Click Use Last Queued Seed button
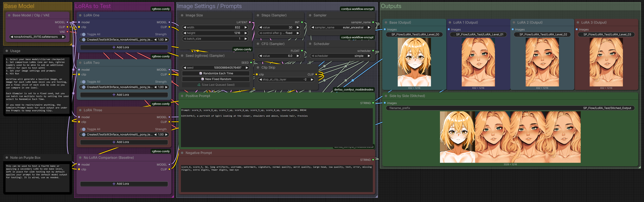The height and width of the screenshot is (202, 644). pyautogui.click(x=216, y=85)
